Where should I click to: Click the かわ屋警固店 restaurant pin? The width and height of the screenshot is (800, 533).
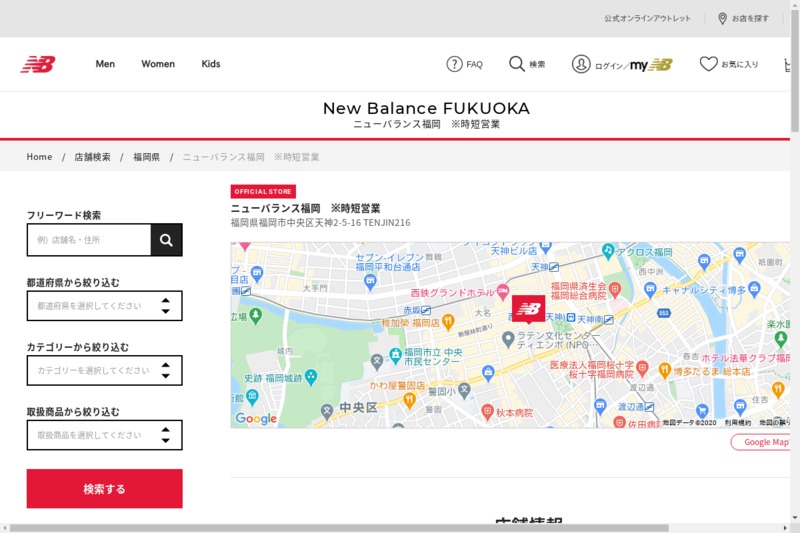(x=409, y=400)
